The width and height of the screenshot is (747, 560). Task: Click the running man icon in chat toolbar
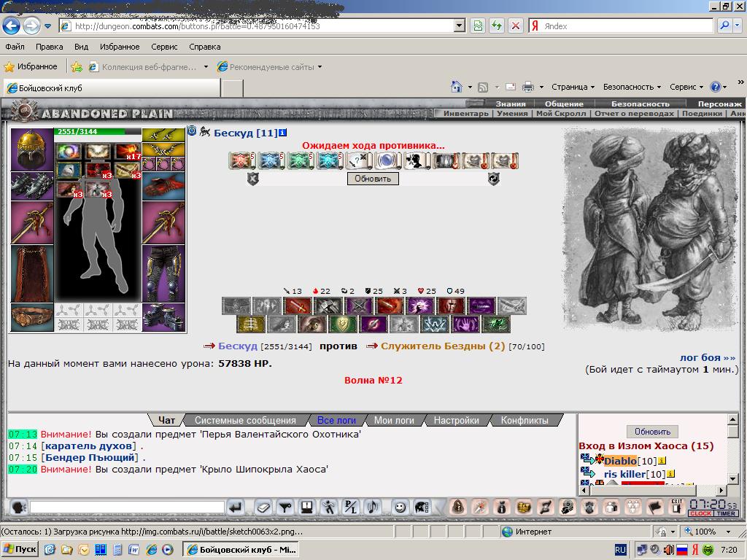[x=328, y=507]
